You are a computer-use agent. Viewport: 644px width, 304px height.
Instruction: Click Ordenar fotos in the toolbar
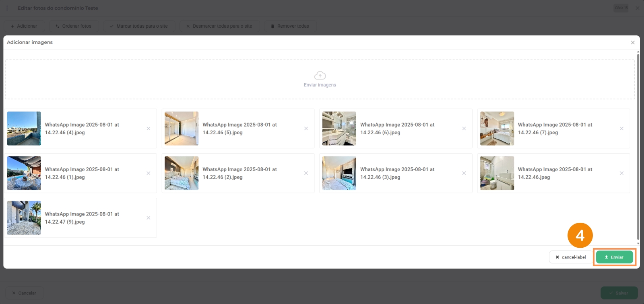click(74, 26)
